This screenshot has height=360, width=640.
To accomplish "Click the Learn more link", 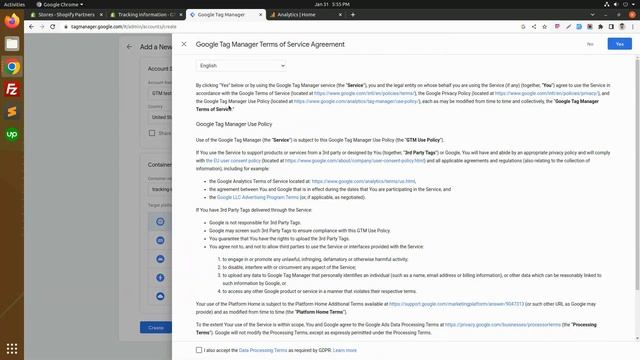I will 344,350.
